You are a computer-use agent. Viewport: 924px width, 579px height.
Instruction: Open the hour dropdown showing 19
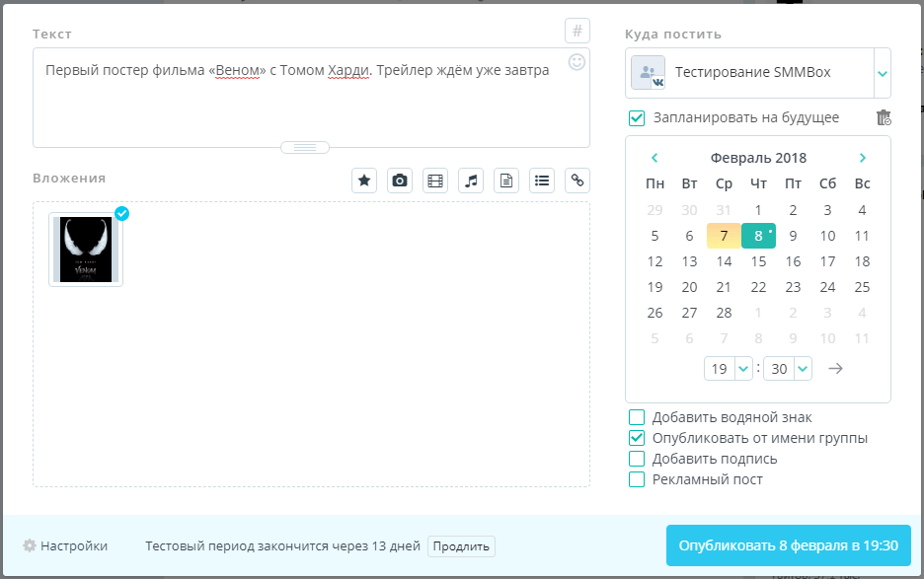point(729,369)
